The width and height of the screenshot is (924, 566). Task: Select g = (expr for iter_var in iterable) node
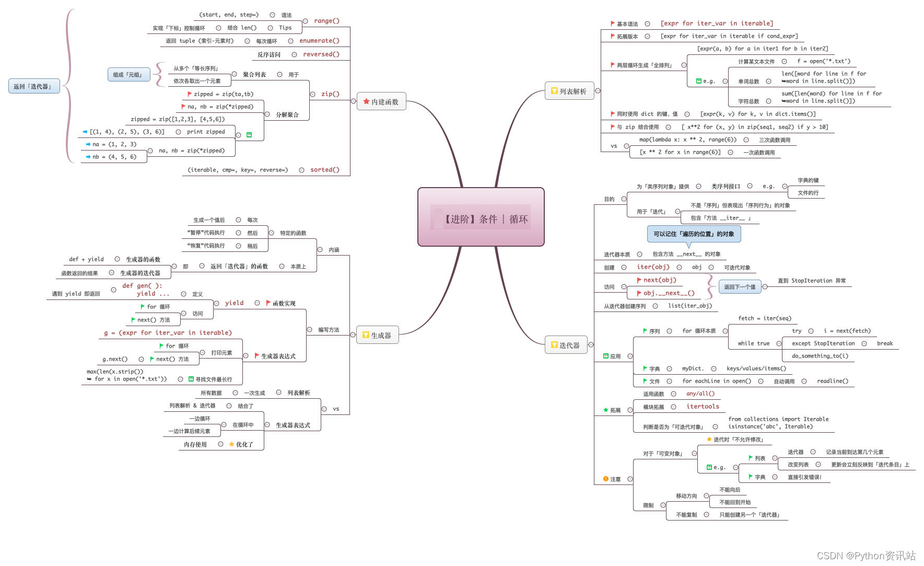(x=168, y=333)
